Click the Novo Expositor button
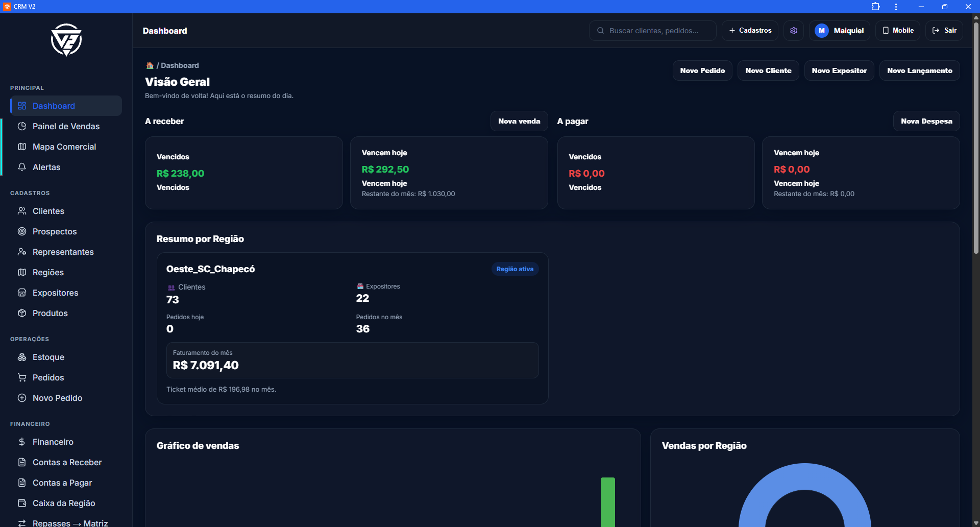The width and height of the screenshot is (980, 527). point(839,70)
